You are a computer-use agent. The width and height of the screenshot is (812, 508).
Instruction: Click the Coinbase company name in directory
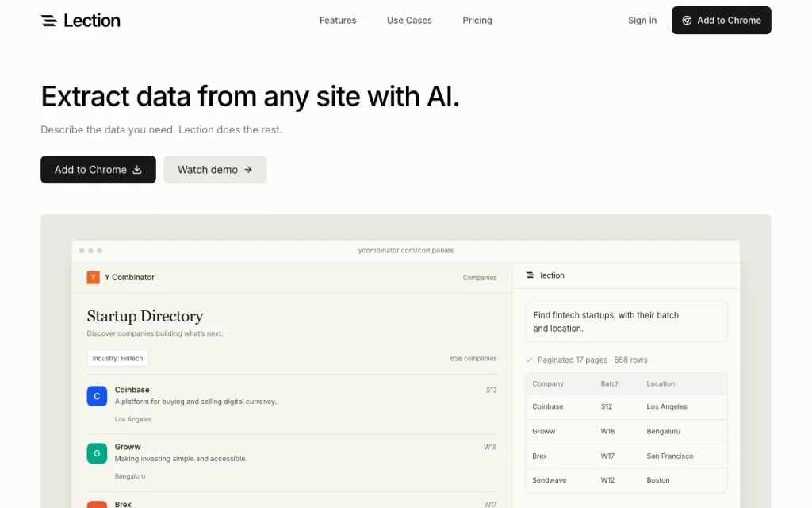(x=132, y=390)
